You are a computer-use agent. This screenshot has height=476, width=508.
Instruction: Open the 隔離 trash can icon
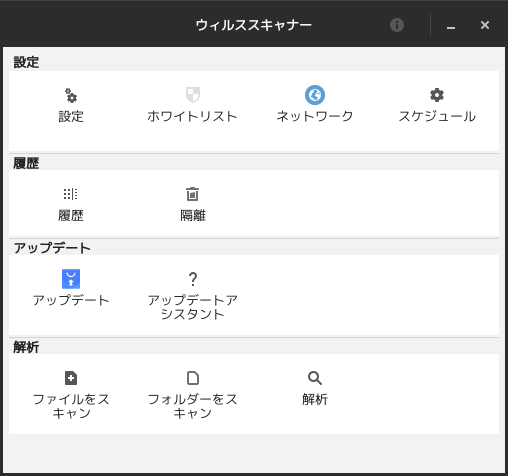(x=192, y=194)
